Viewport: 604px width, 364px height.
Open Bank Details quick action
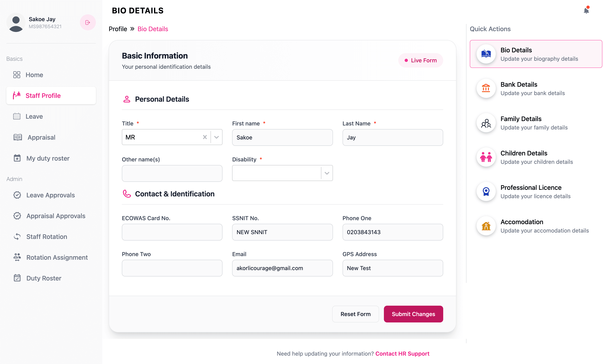click(536, 88)
